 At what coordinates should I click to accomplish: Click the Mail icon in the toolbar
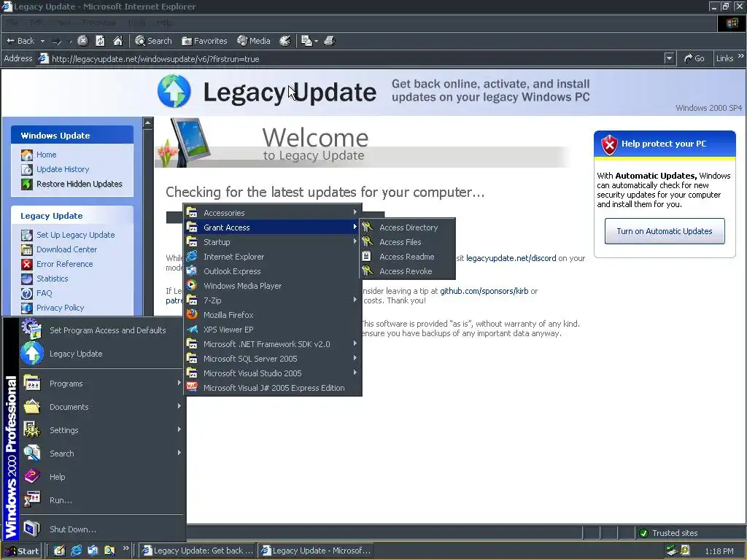(309, 41)
